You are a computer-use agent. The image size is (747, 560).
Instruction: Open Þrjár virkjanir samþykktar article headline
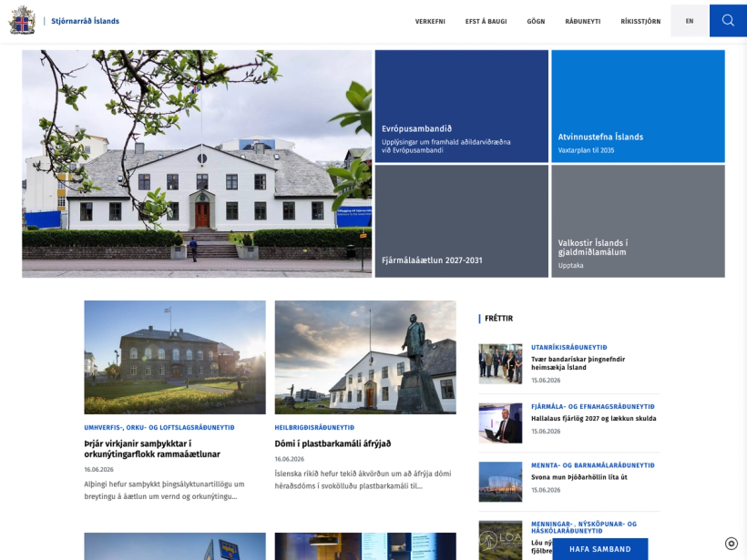click(152, 449)
